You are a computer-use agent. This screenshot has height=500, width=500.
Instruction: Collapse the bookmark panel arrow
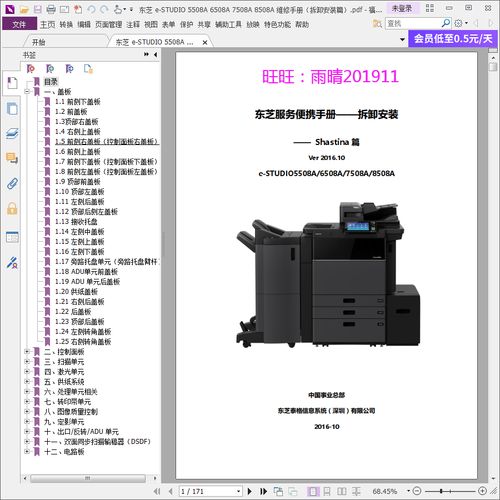point(156,54)
